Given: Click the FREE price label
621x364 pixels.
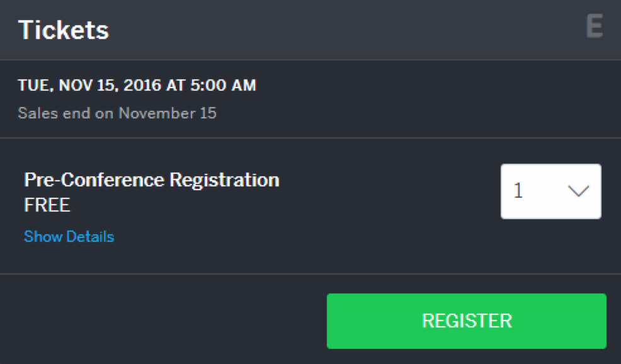Looking at the screenshot, I should tap(47, 205).
